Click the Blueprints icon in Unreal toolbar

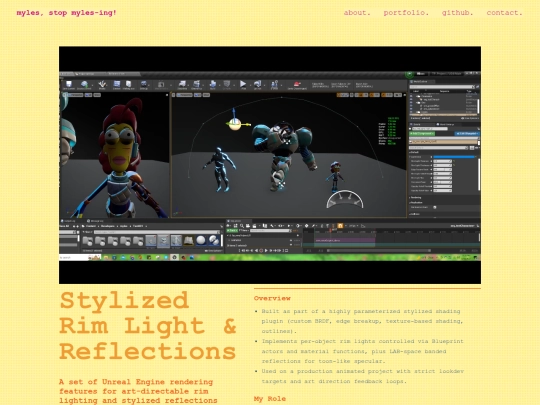[182, 84]
